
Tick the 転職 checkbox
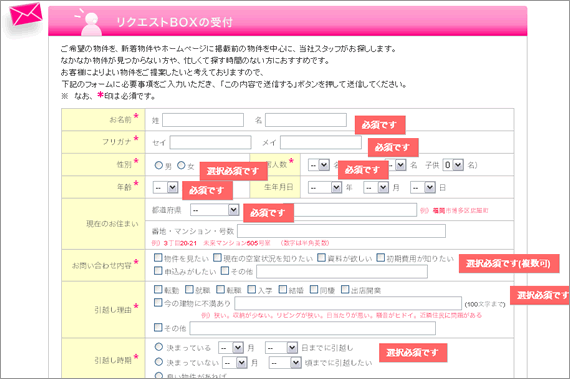pyautogui.click(x=220, y=289)
